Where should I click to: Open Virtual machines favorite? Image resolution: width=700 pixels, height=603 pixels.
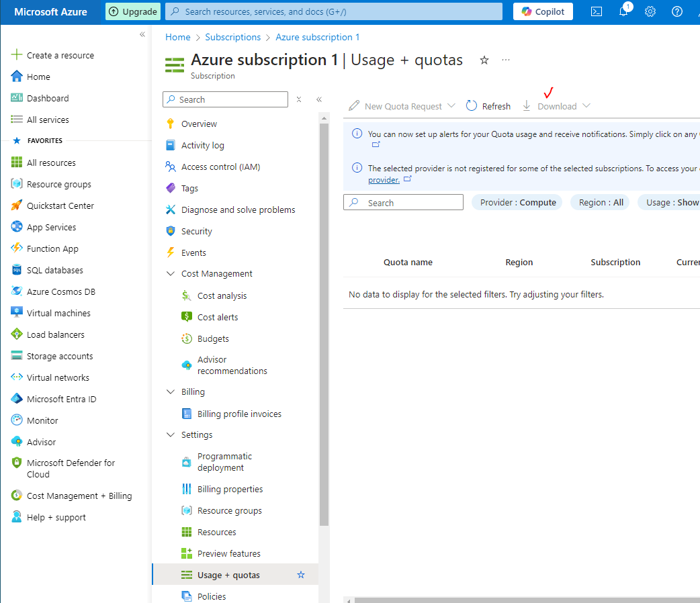(58, 314)
